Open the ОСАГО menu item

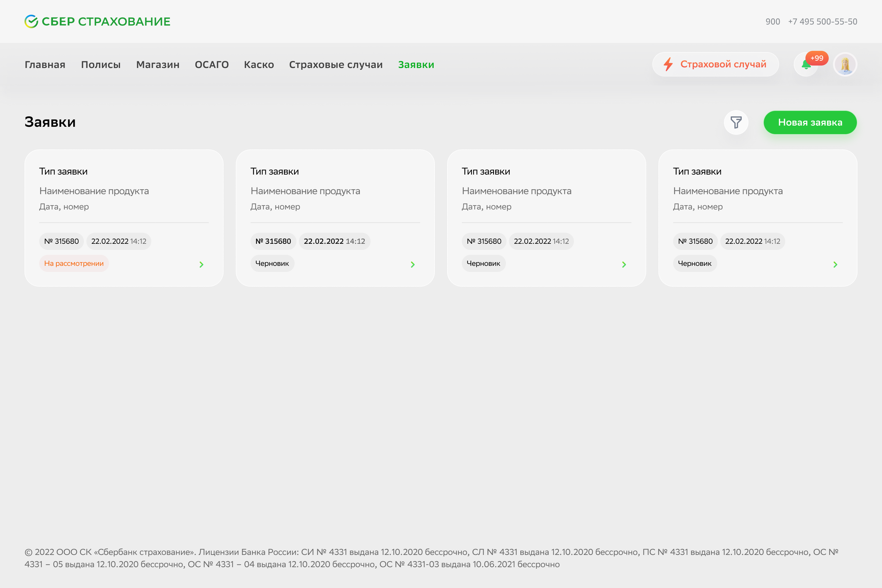tap(212, 65)
